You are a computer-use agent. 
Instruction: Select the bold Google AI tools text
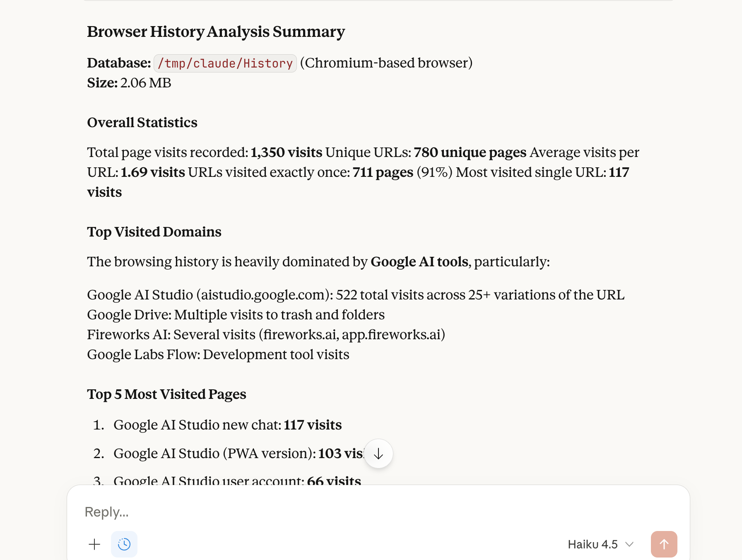(419, 262)
